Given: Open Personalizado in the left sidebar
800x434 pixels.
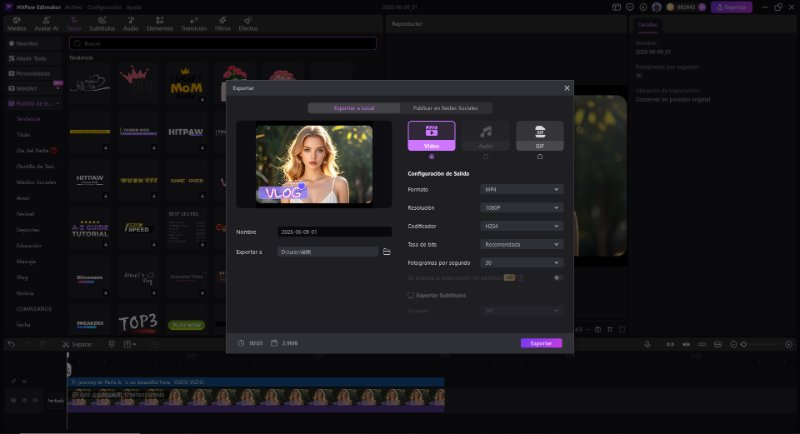Looking at the screenshot, I should tap(34, 73).
